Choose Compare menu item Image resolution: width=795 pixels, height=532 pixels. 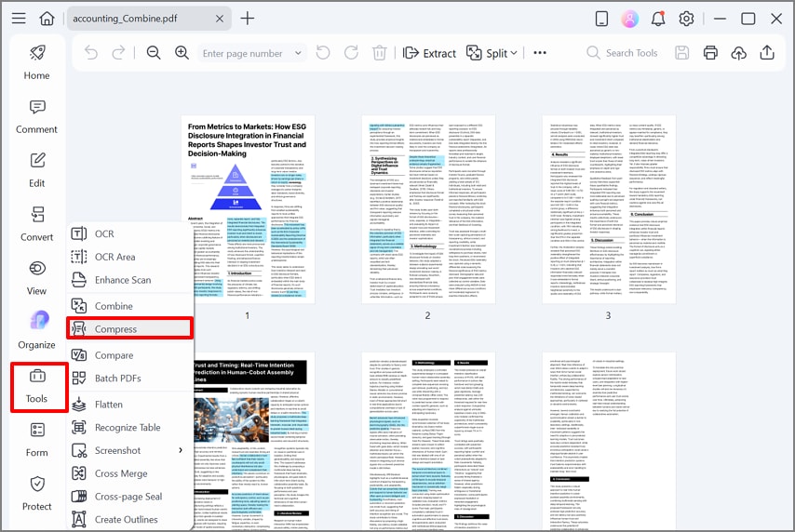pos(131,355)
